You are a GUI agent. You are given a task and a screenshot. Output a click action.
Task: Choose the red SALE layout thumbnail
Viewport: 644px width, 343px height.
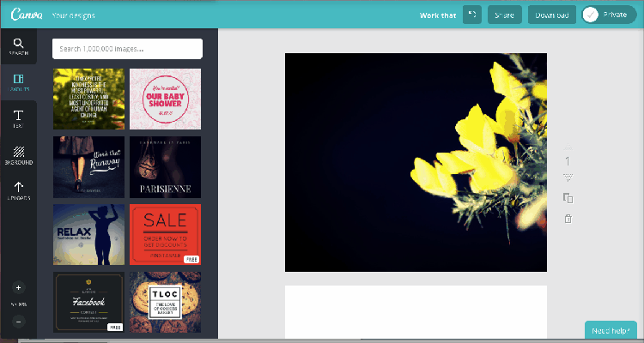(x=165, y=234)
